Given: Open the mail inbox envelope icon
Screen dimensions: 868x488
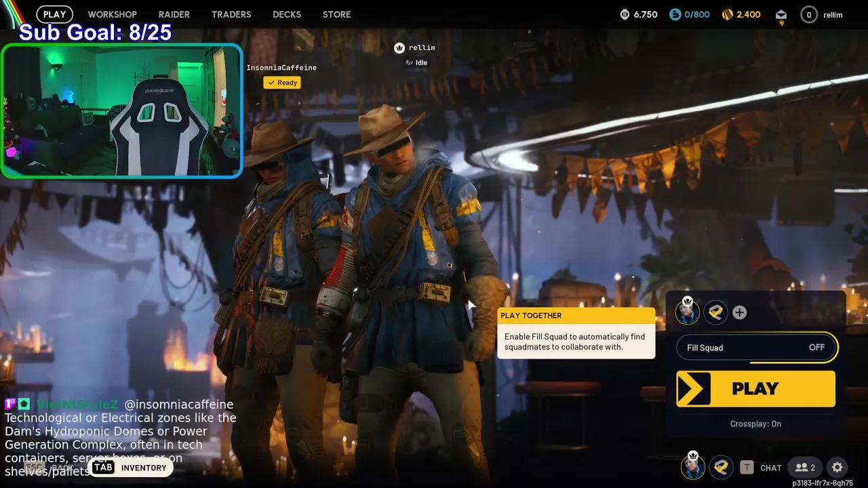Looking at the screenshot, I should [781, 15].
